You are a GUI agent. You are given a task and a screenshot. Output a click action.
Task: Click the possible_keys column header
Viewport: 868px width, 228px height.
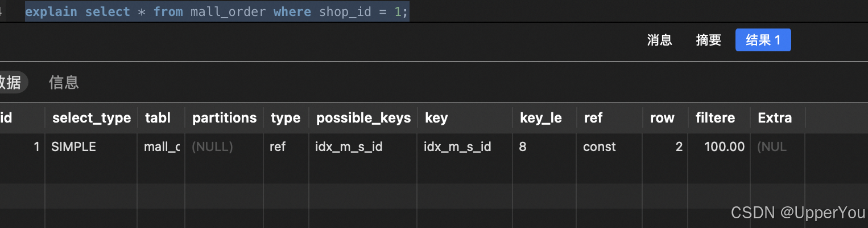(x=363, y=118)
